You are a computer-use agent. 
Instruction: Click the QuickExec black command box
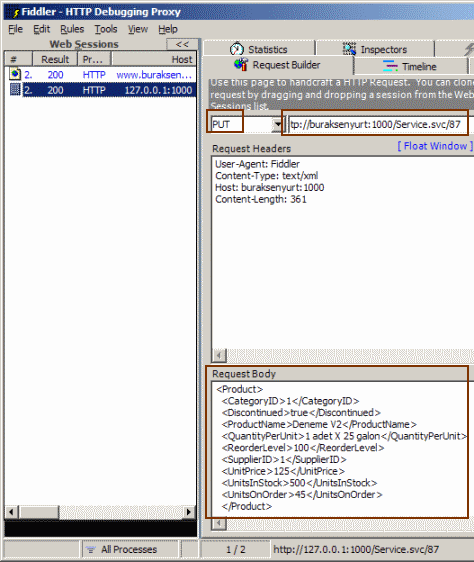coord(101,529)
